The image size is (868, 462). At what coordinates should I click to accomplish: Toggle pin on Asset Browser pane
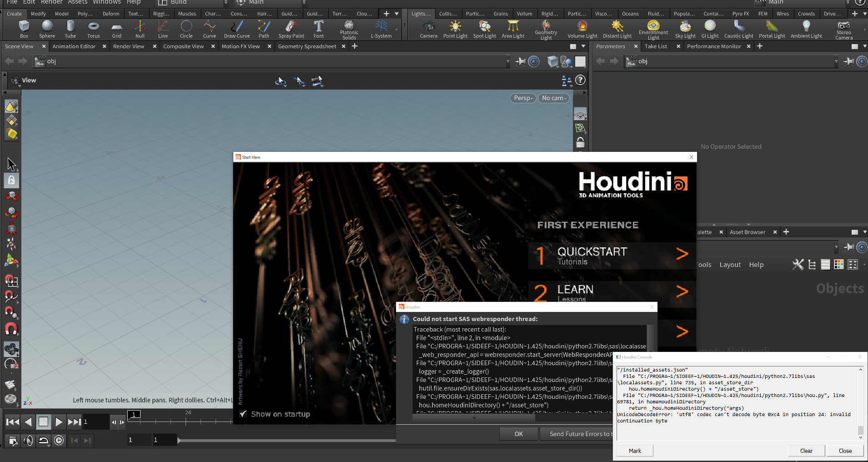(849, 247)
